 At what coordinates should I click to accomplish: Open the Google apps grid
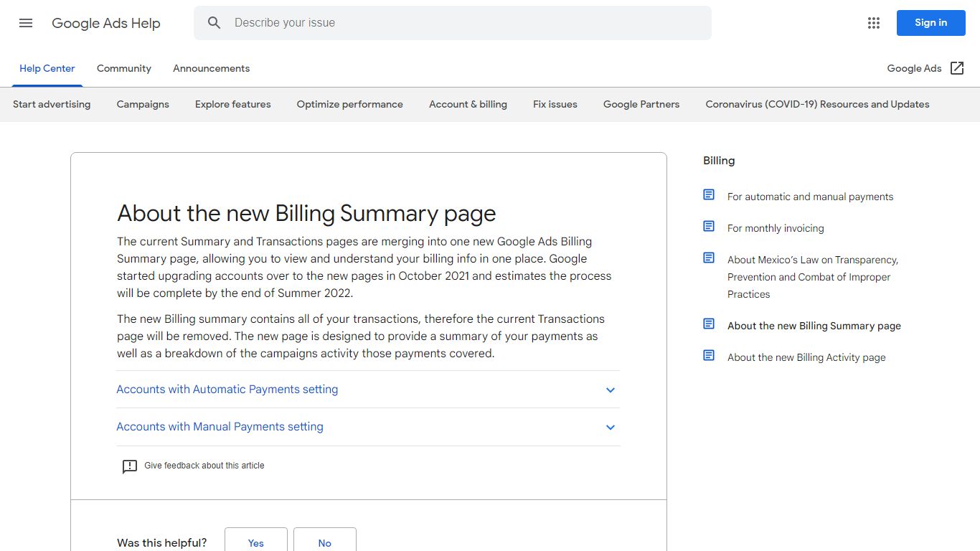point(873,23)
